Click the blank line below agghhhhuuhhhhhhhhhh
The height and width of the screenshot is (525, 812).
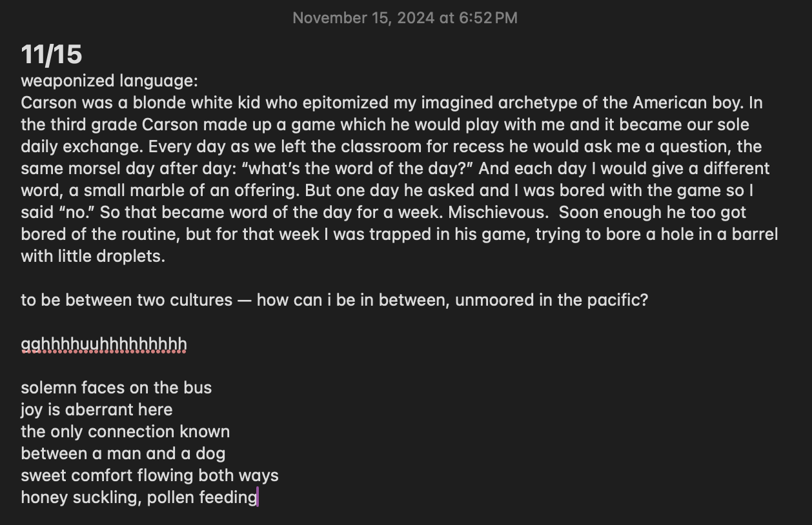tap(194, 366)
